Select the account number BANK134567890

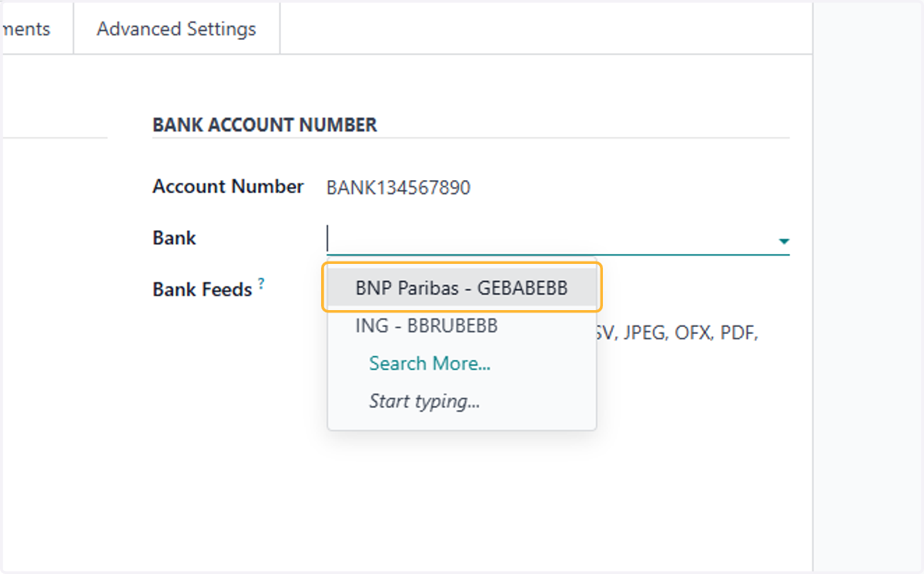click(x=398, y=188)
